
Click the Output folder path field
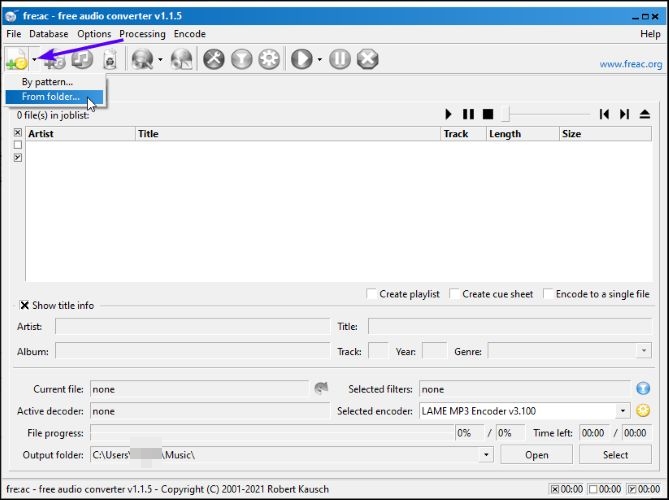tap(285, 455)
